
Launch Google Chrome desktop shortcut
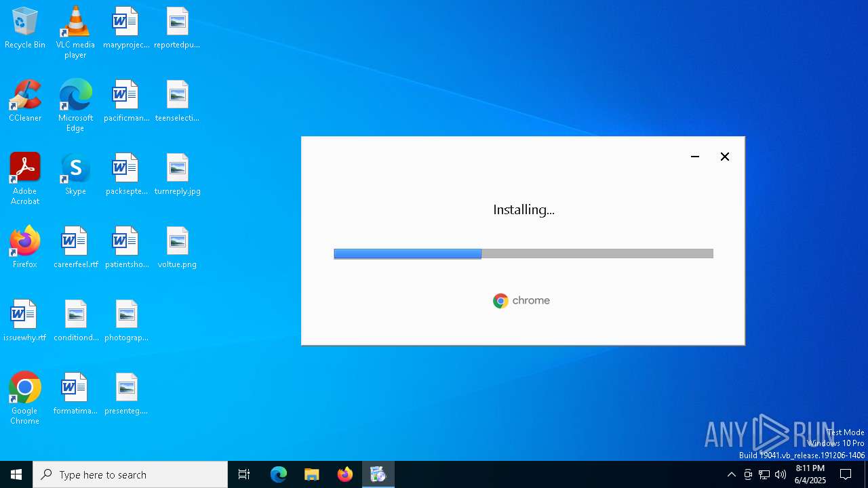point(25,399)
